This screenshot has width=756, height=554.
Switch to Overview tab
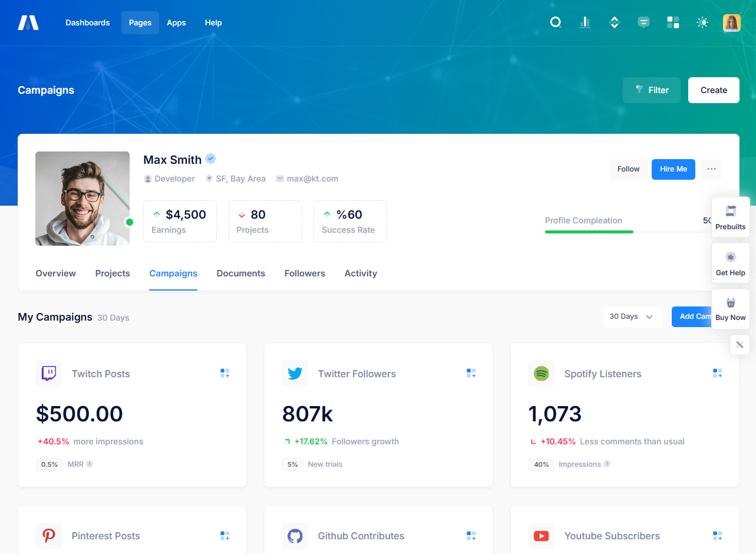tap(56, 273)
